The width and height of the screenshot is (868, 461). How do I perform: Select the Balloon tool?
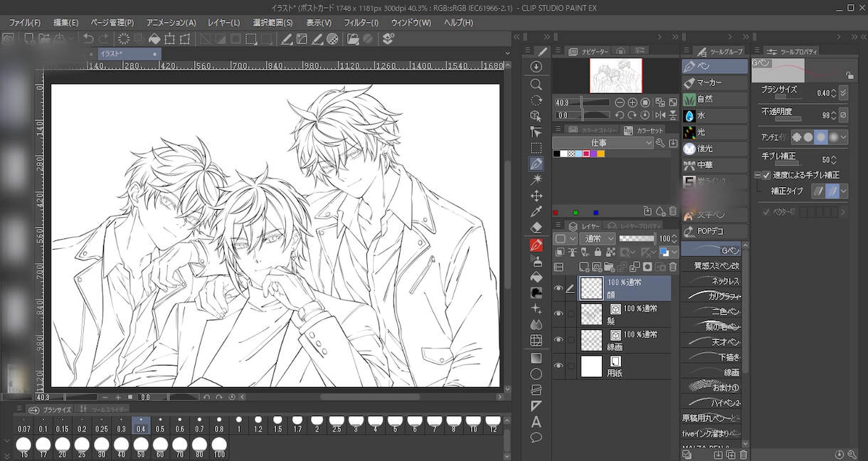pos(536,438)
